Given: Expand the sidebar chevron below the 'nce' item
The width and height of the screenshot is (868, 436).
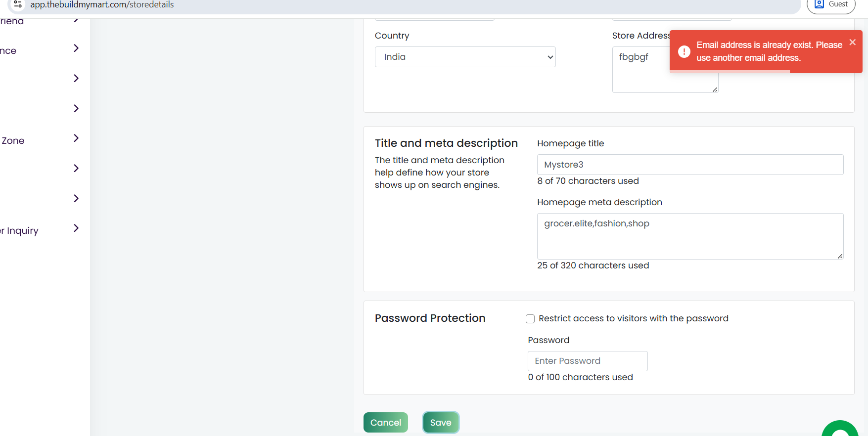Looking at the screenshot, I should [x=76, y=78].
